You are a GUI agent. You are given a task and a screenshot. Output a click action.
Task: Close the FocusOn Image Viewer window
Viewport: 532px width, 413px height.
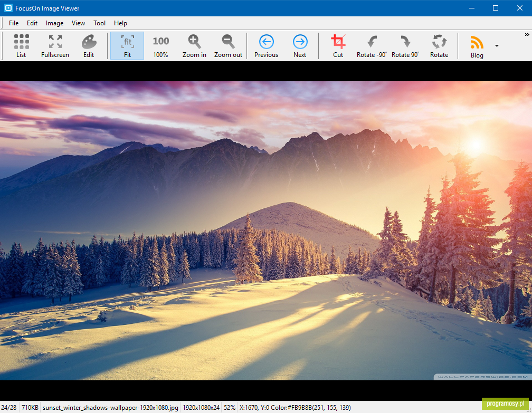coord(520,8)
